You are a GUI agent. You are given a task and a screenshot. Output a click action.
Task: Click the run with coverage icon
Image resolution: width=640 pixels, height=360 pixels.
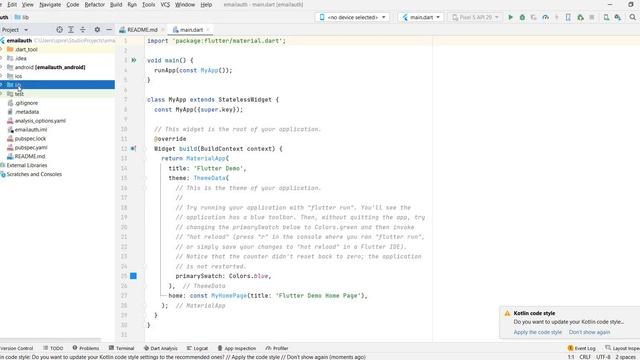point(533,18)
